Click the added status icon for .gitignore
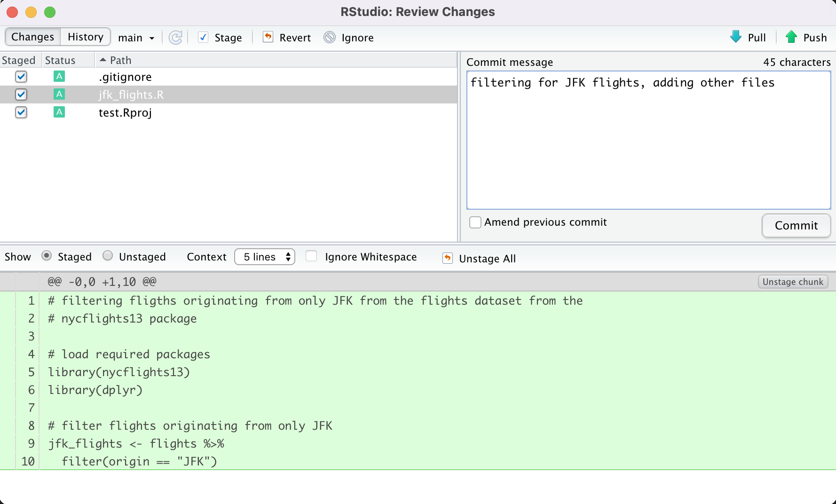Image resolution: width=836 pixels, height=504 pixels. click(59, 77)
